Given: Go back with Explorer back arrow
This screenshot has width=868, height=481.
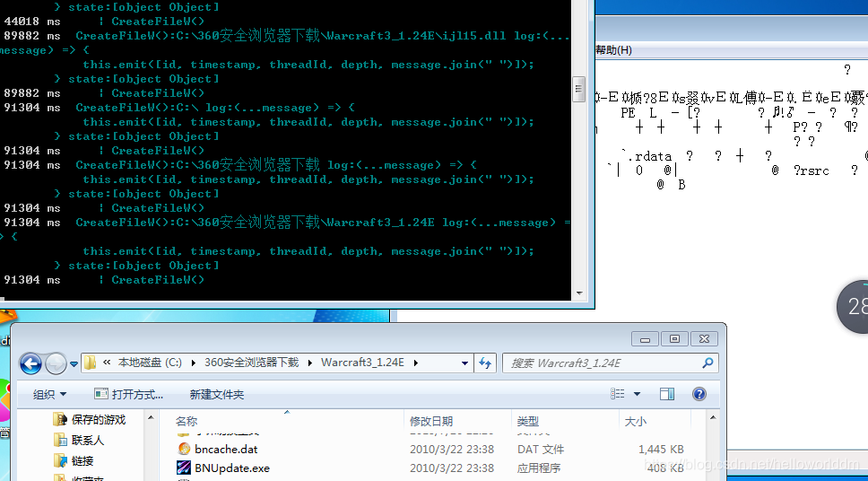Looking at the screenshot, I should click(x=31, y=363).
